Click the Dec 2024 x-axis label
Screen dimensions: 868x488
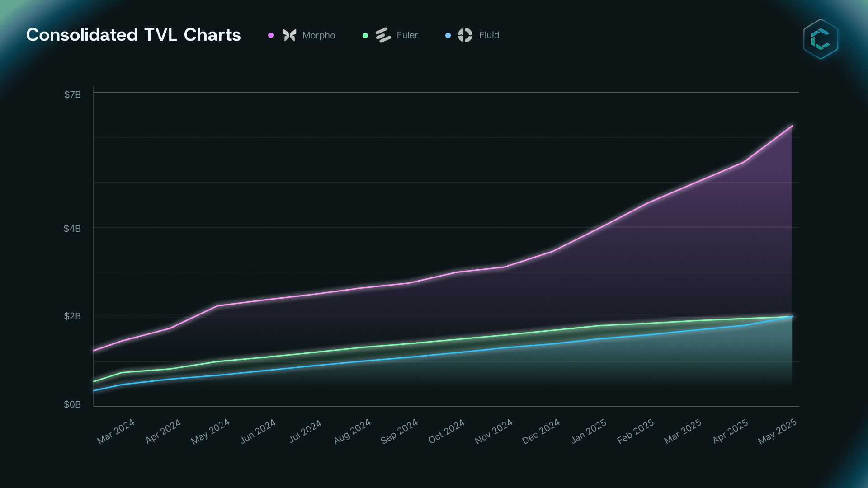click(541, 432)
